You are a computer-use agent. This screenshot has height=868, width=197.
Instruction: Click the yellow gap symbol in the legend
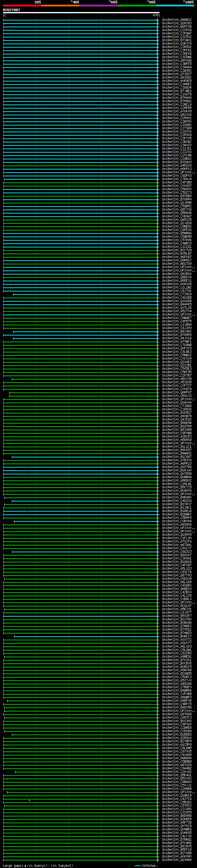[x=25, y=866]
